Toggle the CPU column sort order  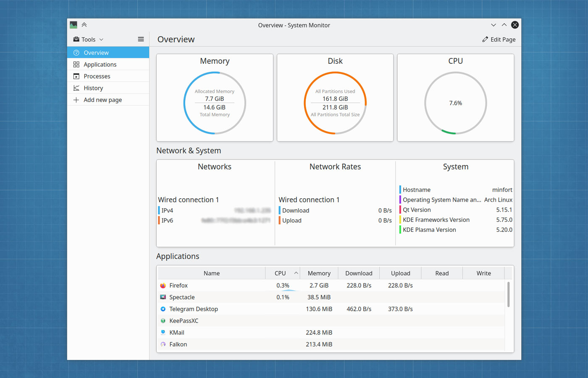point(282,273)
